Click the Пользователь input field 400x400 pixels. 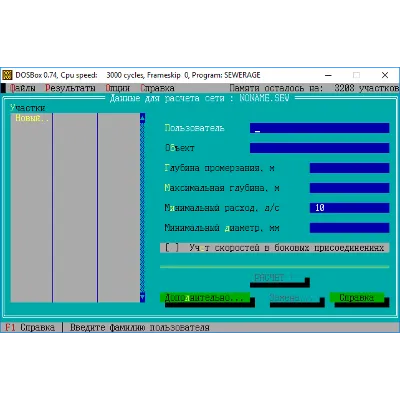coord(319,128)
